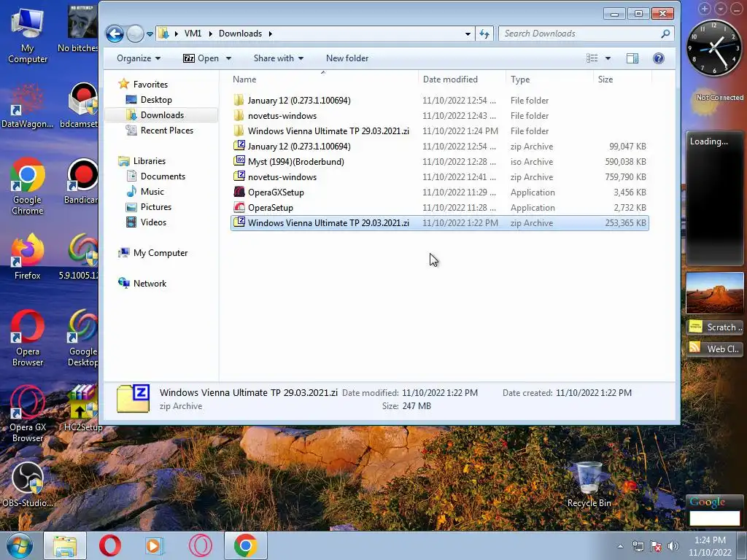Image resolution: width=747 pixels, height=560 pixels.
Task: Click the 7z Open button
Action: click(x=201, y=58)
